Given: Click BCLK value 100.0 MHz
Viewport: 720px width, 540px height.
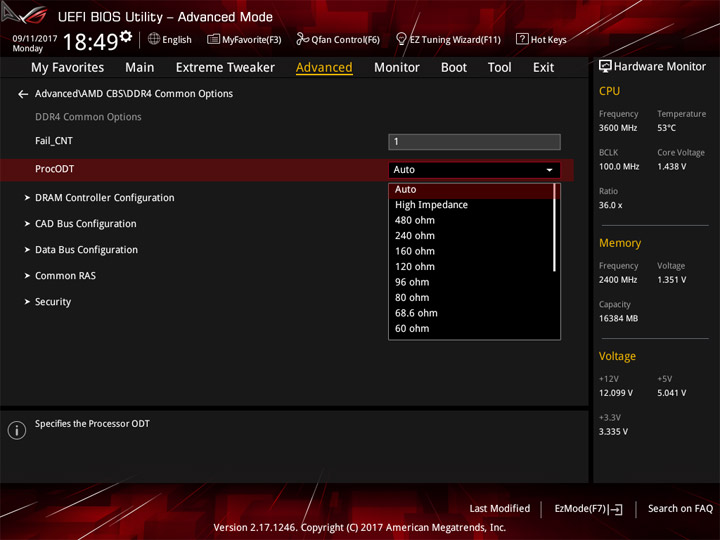Looking at the screenshot, I should 619,167.
